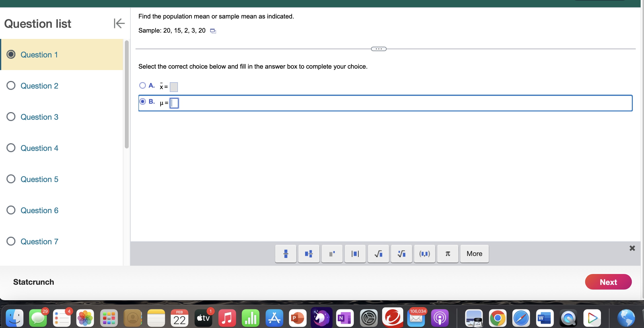Viewport: 644px width, 328px height.
Task: Select choice B for population mean
Action: point(143,101)
